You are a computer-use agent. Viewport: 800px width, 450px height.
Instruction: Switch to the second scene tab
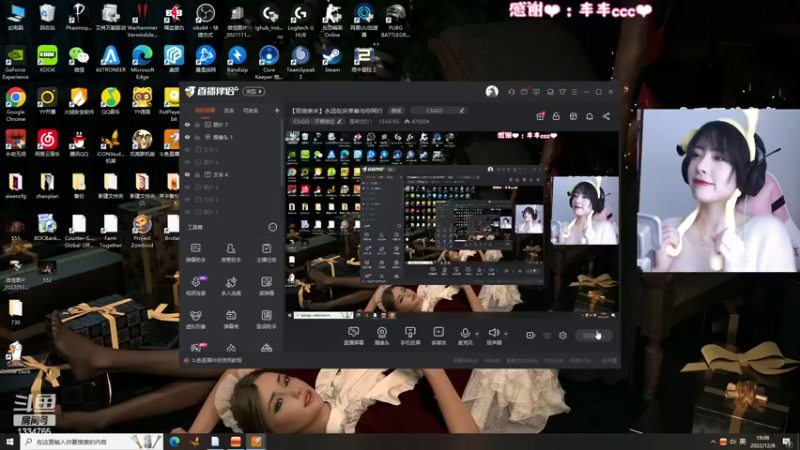pos(229,110)
